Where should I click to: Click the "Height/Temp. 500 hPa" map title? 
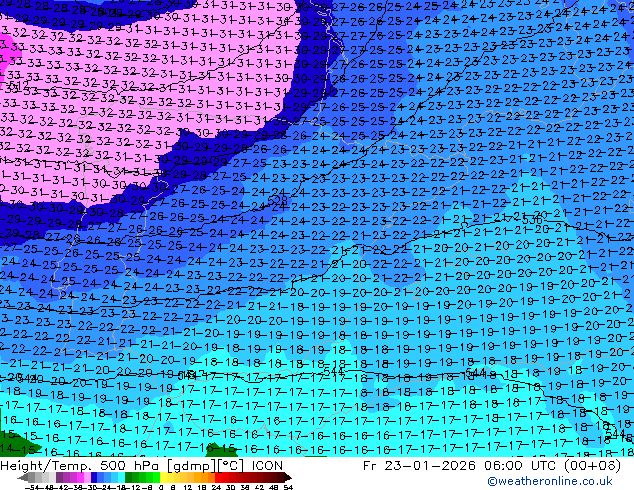click(x=80, y=466)
